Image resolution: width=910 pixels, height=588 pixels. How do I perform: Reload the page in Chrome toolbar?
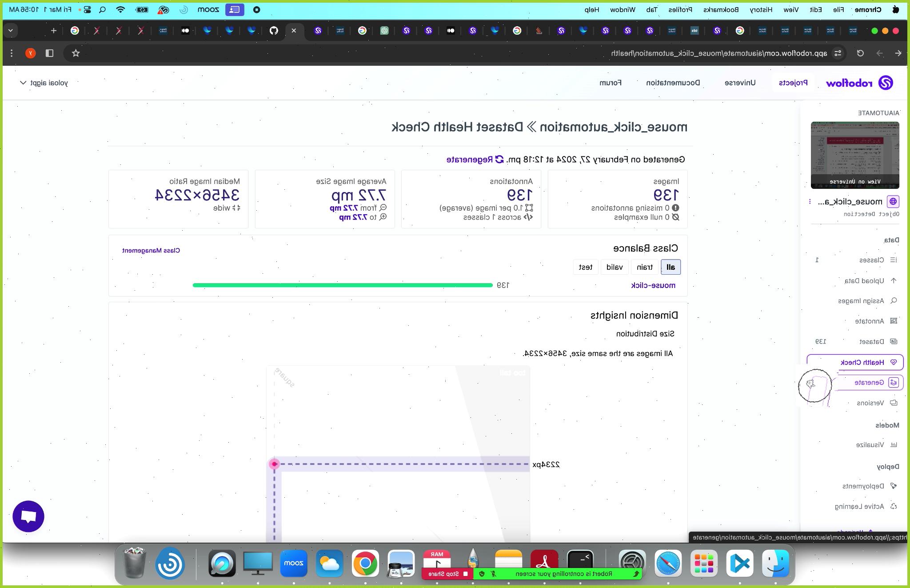pos(860,53)
